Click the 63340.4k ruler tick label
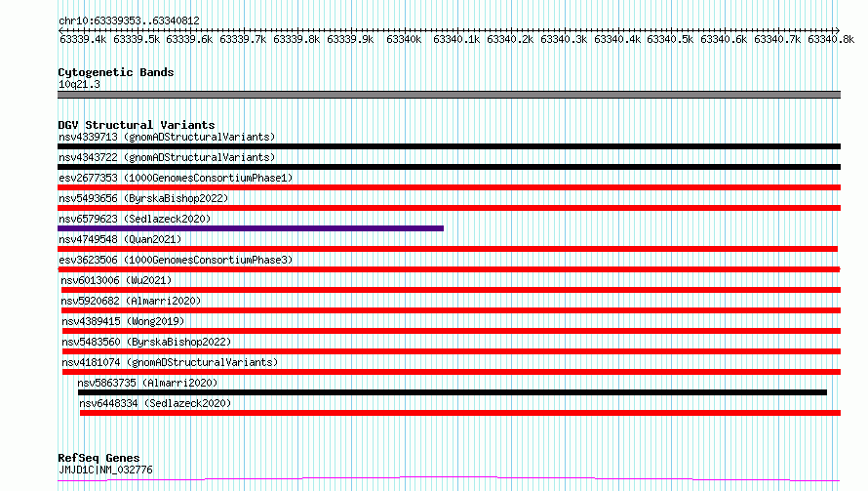 coord(617,39)
